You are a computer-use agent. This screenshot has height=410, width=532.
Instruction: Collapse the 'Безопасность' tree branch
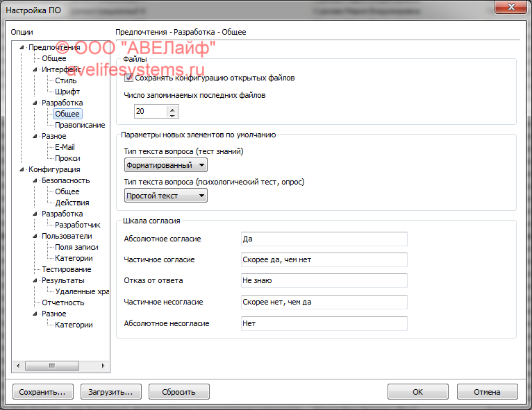35,180
